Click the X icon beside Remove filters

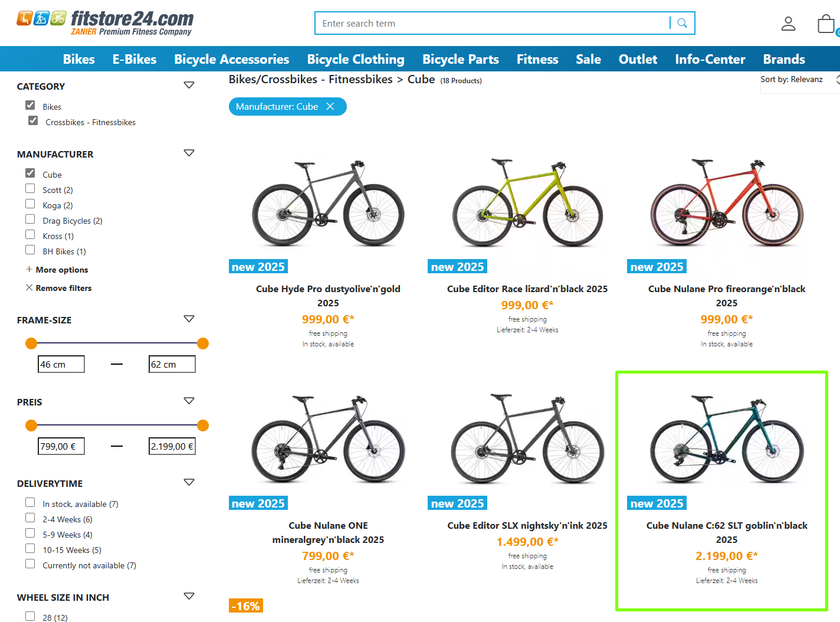29,287
